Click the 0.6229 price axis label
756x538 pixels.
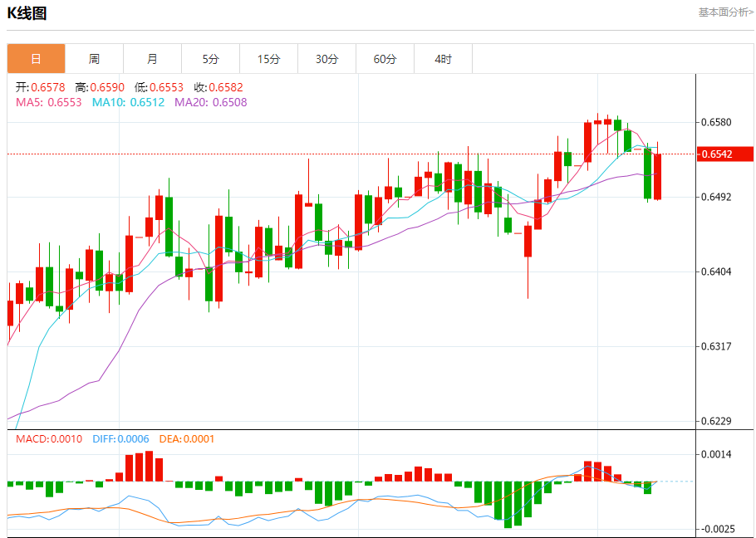716,421
